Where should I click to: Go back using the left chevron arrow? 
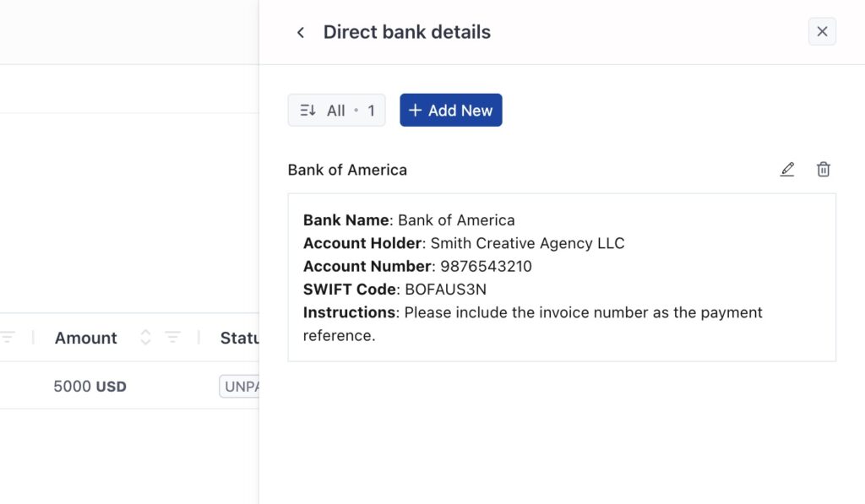301,33
